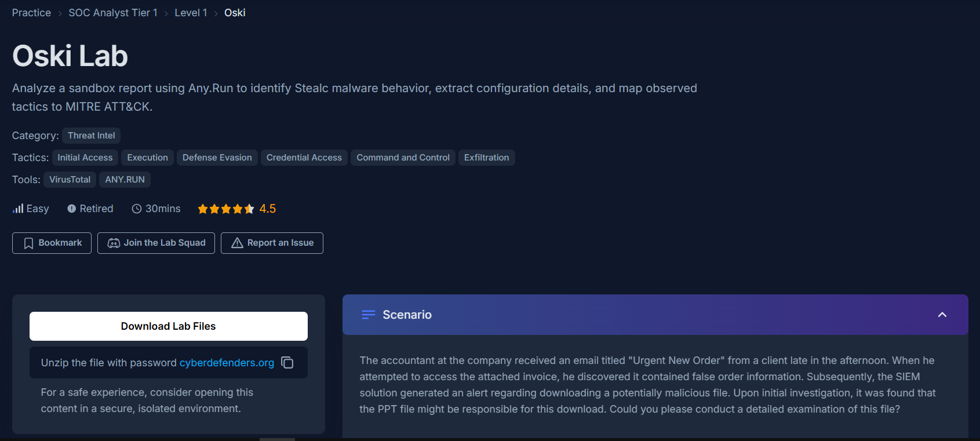Click the 30mins duration label
Screen dimensions: 980x441
click(163, 209)
